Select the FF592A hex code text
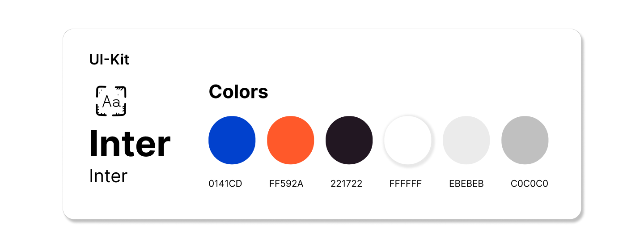 286,184
